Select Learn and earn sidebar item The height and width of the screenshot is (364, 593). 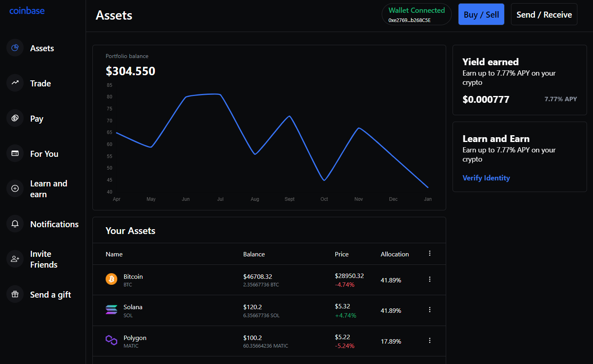(49, 189)
